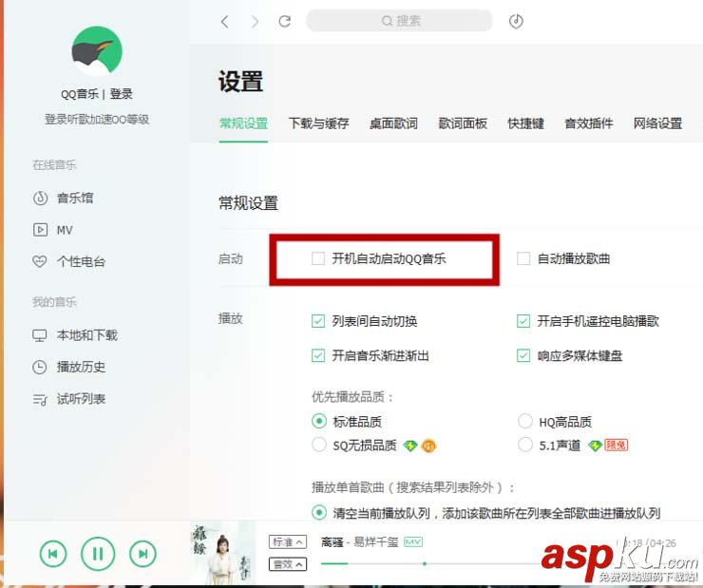Click artist name 易烊千玺
Screen dimensions: 703x588
pyautogui.click(x=375, y=542)
